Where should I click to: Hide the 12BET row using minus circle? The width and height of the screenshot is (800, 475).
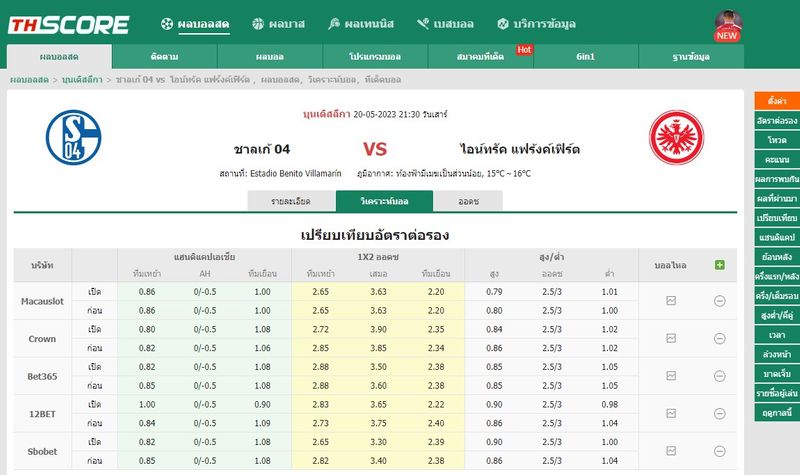tap(719, 414)
